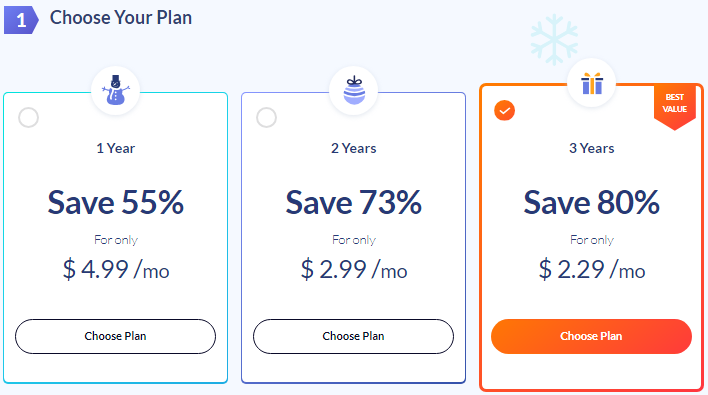Choose Plan button for 2 Years

354,336
